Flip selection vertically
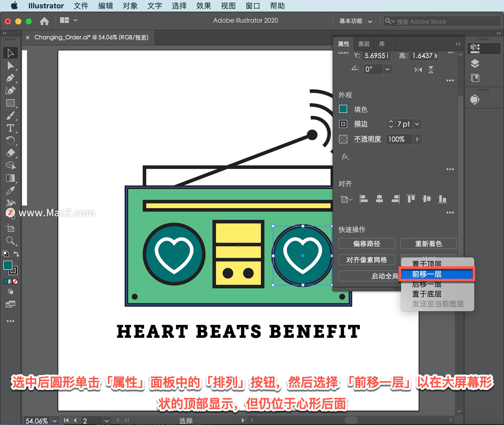The height and width of the screenshot is (425, 504). pos(431,70)
